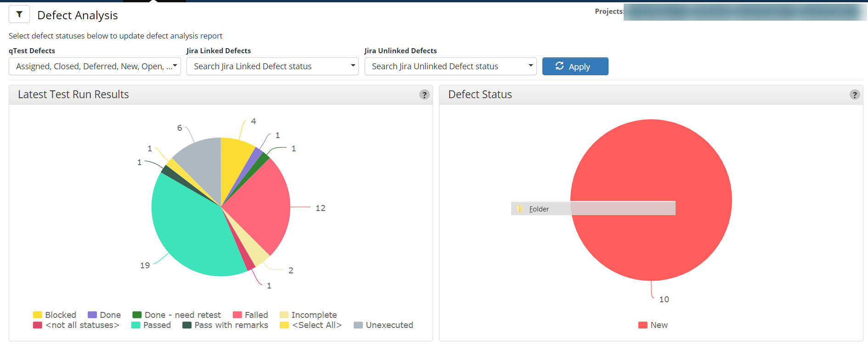Click the refresh icon on Apply button
Image resolution: width=868 pixels, height=344 pixels.
(x=559, y=66)
